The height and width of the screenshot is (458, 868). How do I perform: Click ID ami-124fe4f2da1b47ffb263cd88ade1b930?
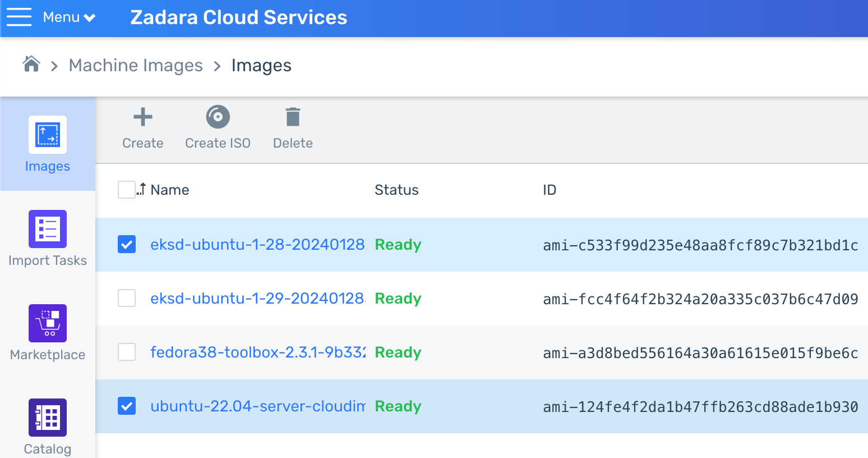(700, 407)
